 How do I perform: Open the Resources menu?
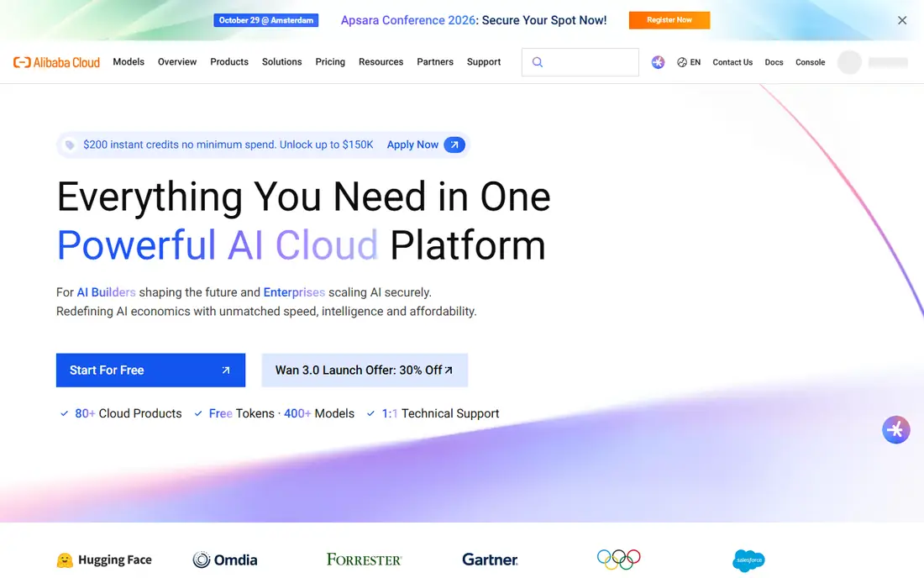[x=381, y=62]
